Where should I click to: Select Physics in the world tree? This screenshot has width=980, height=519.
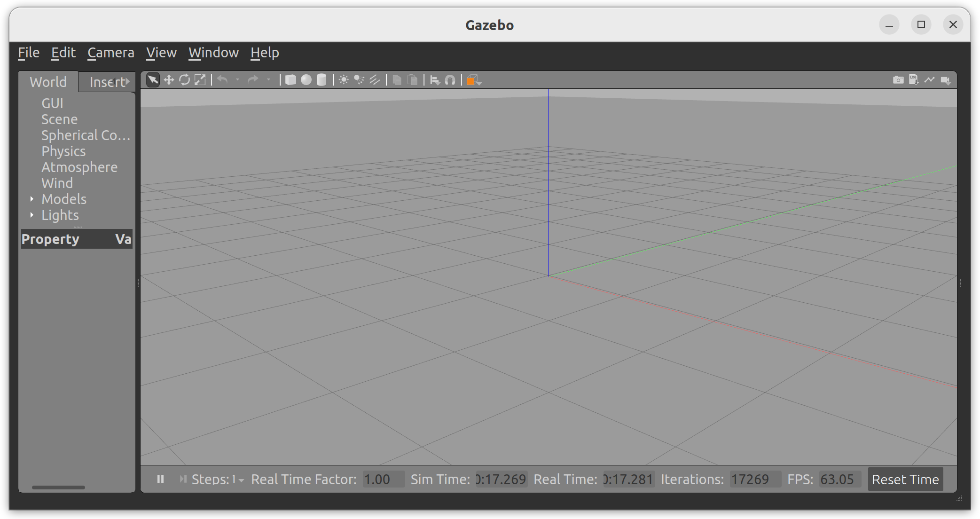click(63, 151)
